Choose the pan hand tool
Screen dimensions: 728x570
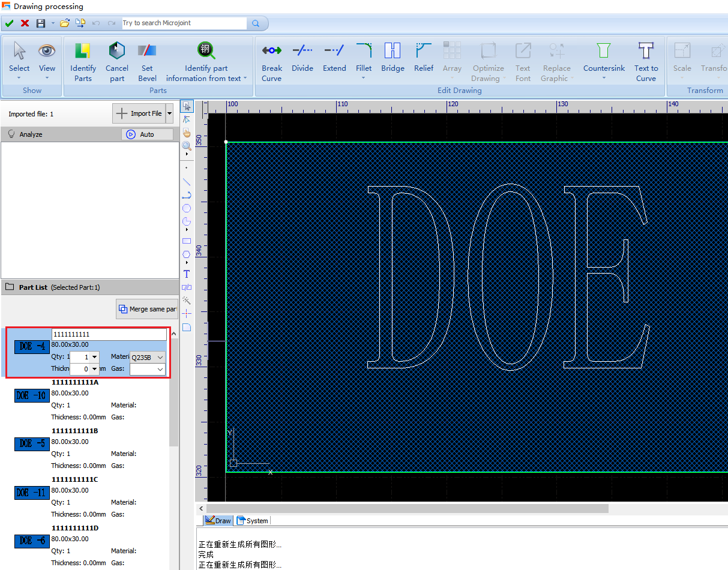tap(187, 133)
